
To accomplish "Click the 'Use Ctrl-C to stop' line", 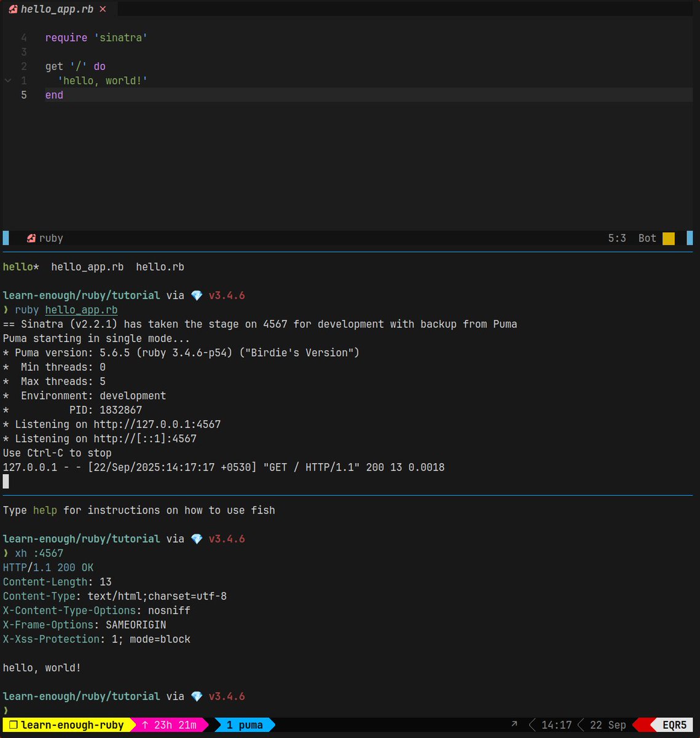I will point(57,453).
